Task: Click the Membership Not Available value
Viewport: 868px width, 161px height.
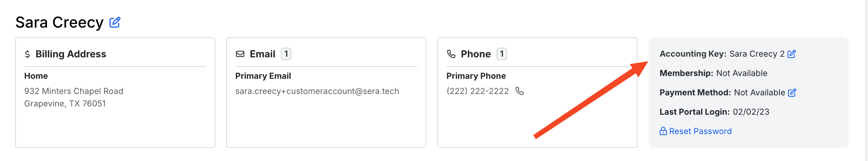Action: click(x=742, y=73)
